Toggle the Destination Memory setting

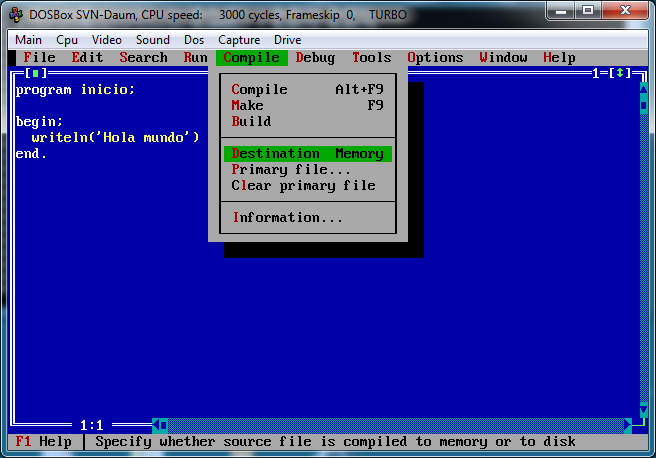click(308, 154)
